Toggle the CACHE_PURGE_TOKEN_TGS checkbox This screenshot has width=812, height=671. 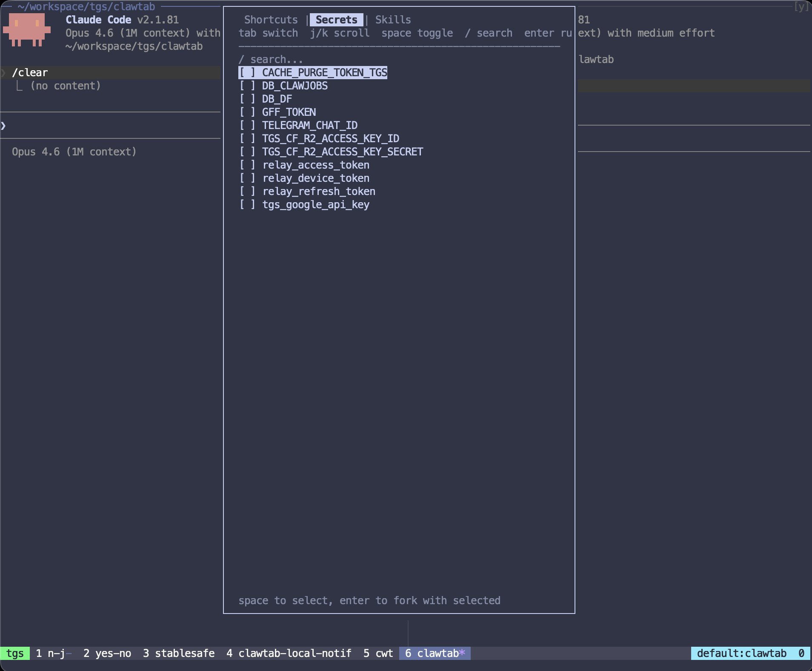(247, 73)
